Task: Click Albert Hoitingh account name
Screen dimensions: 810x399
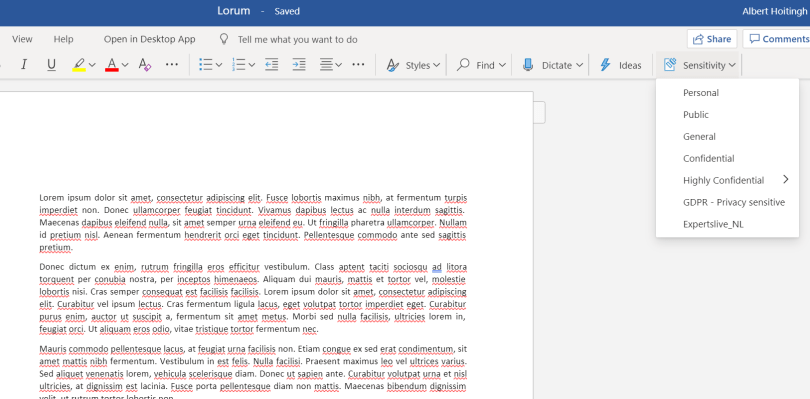Action: pyautogui.click(x=775, y=11)
